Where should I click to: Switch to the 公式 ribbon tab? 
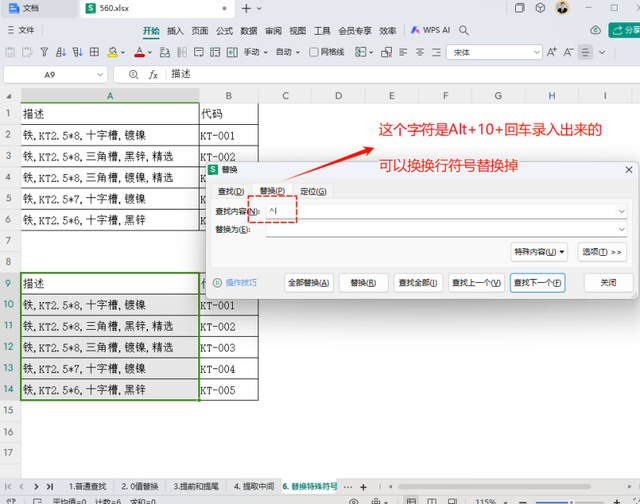tap(224, 31)
